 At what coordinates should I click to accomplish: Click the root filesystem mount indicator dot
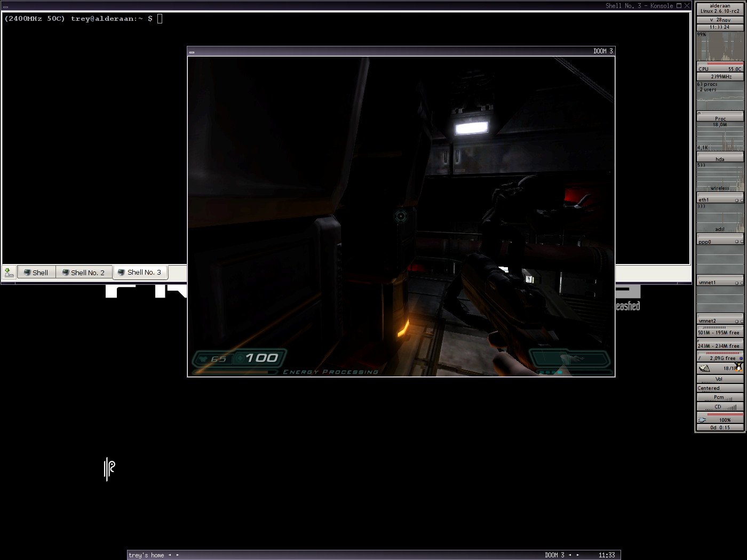(741, 358)
